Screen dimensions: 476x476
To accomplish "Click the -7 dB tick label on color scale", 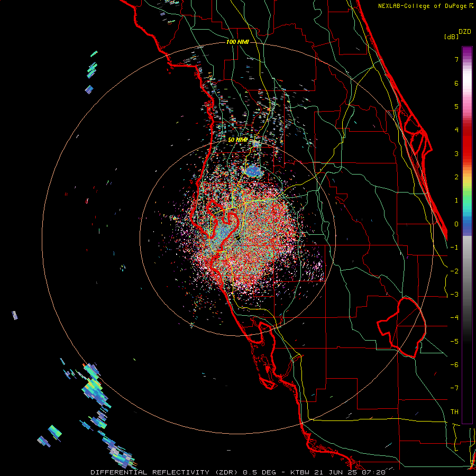I will pos(454,388).
